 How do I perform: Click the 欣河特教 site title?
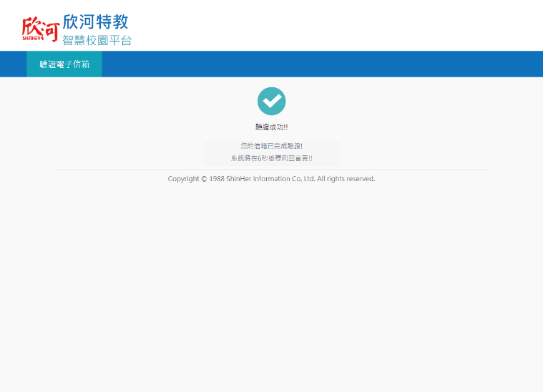tap(95, 21)
